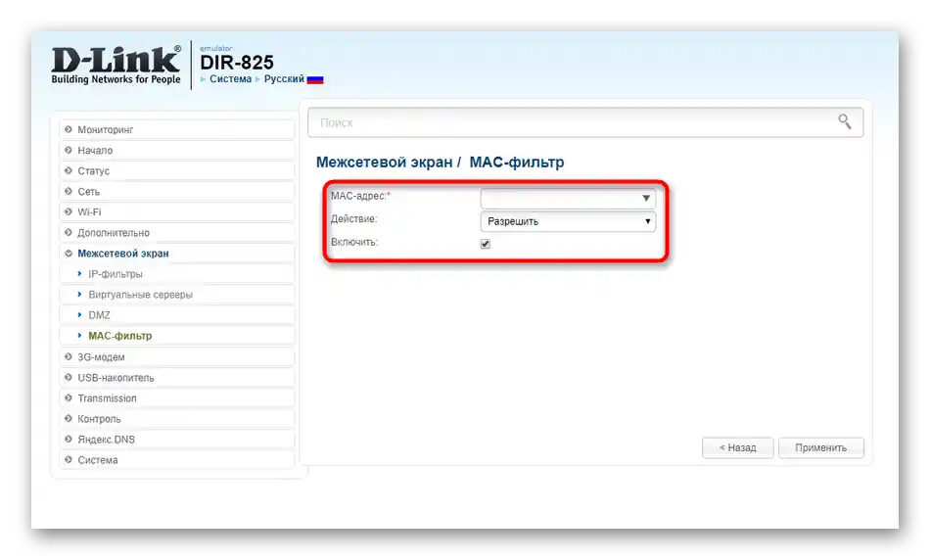Click the arrow icon beside Wi-Fi

69,211
